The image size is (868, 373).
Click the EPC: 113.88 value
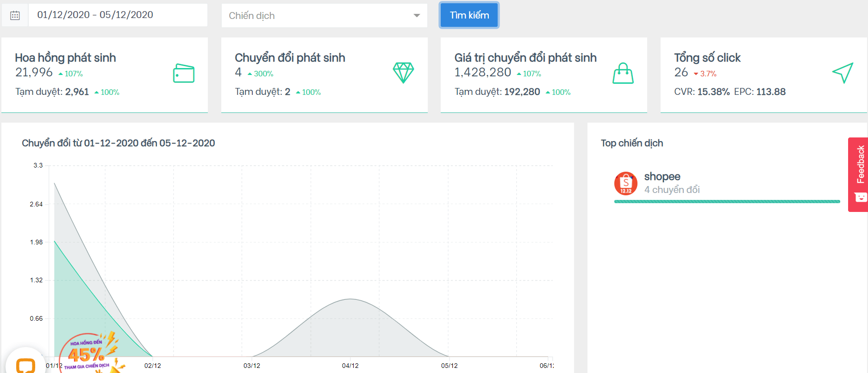coord(760,92)
